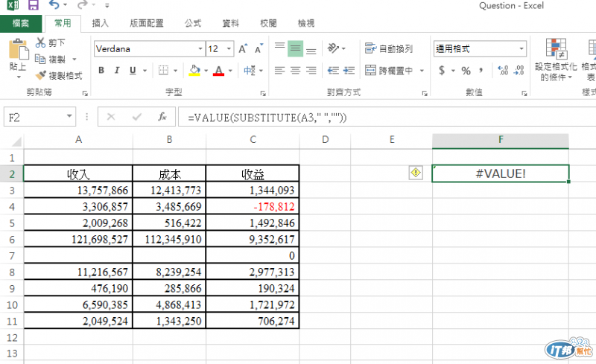Click 剪下 (Cut) scissors button
The width and height of the screenshot is (596, 364).
[x=51, y=42]
